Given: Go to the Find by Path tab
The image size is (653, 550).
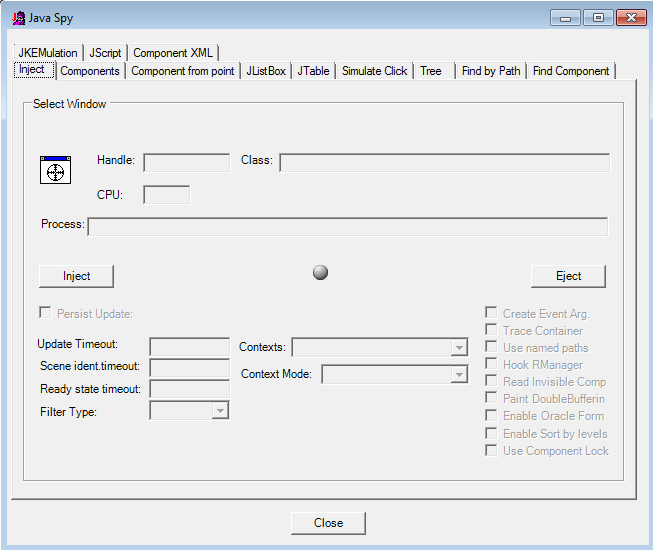Looking at the screenshot, I should coord(490,71).
